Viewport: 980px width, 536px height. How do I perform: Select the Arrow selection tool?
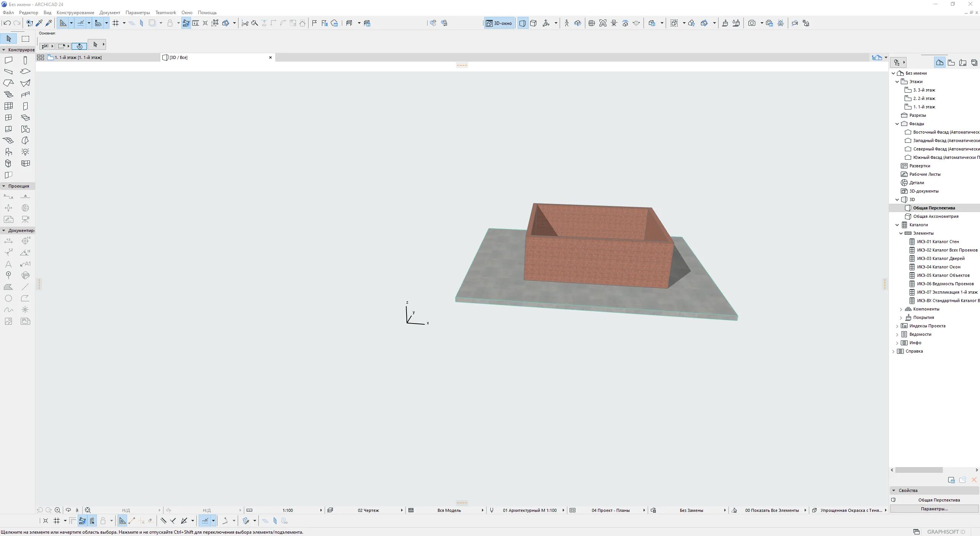coord(9,39)
